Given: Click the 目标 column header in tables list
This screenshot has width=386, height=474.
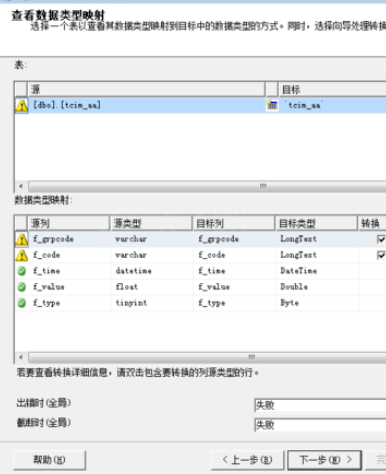Looking at the screenshot, I should tap(332, 89).
